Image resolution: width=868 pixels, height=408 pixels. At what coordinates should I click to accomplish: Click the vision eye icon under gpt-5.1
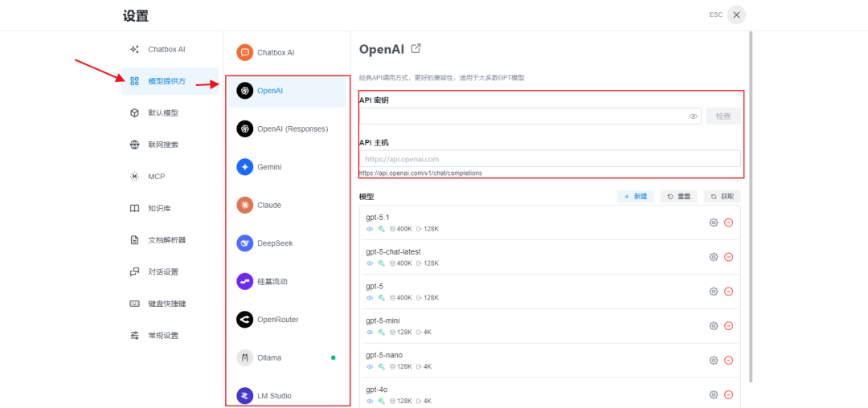click(370, 229)
